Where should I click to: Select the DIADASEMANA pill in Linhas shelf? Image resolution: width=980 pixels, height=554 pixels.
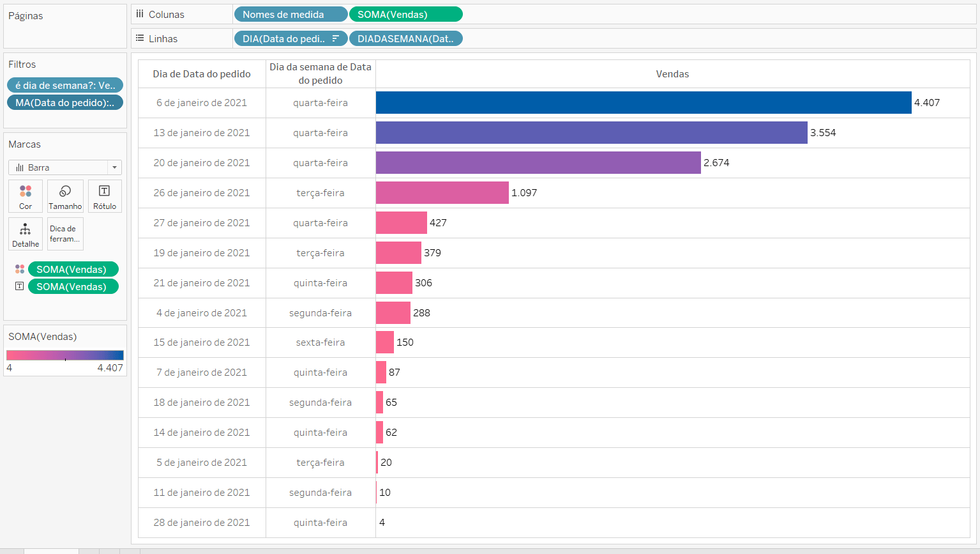[x=405, y=39]
